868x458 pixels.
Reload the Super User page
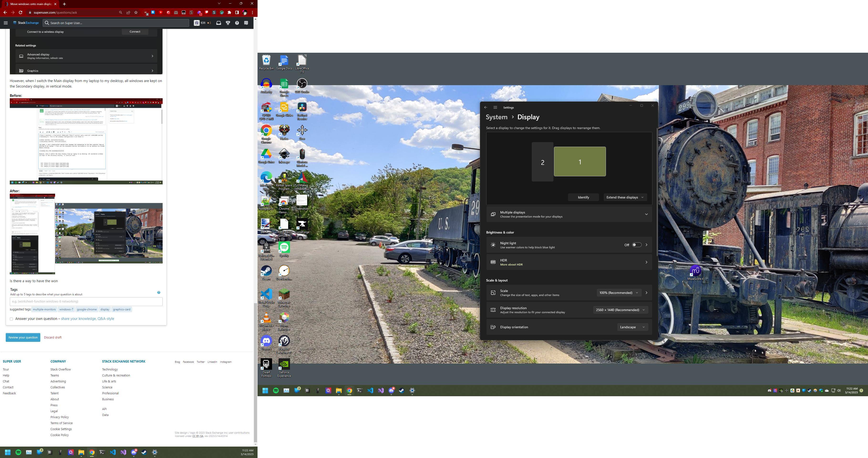(21, 12)
